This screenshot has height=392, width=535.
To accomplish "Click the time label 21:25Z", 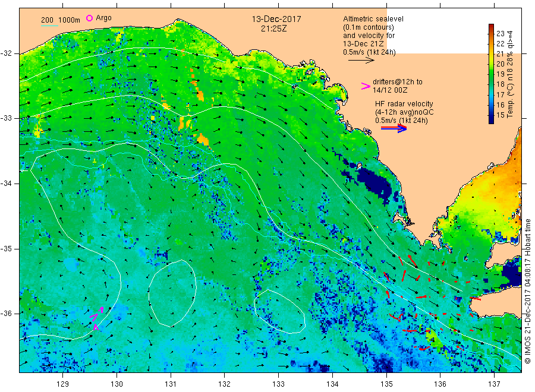I will coord(273,29).
